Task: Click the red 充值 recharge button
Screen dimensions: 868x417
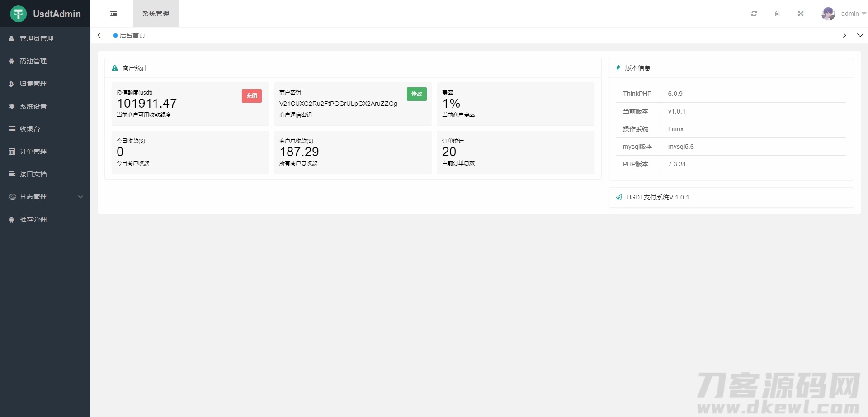Action: click(x=251, y=95)
